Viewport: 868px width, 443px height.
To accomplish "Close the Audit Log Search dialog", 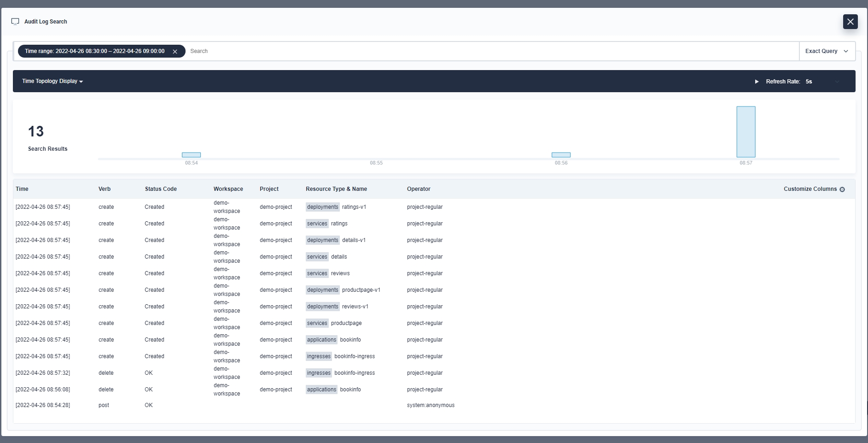I will coord(850,22).
